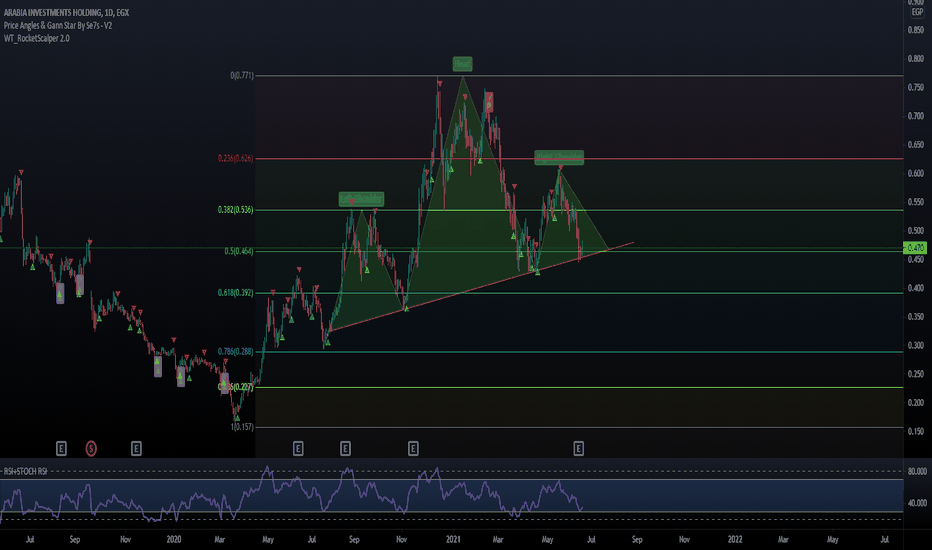Click the current price tag '0.470'
Viewport: 932px width, 550px height.
click(915, 247)
